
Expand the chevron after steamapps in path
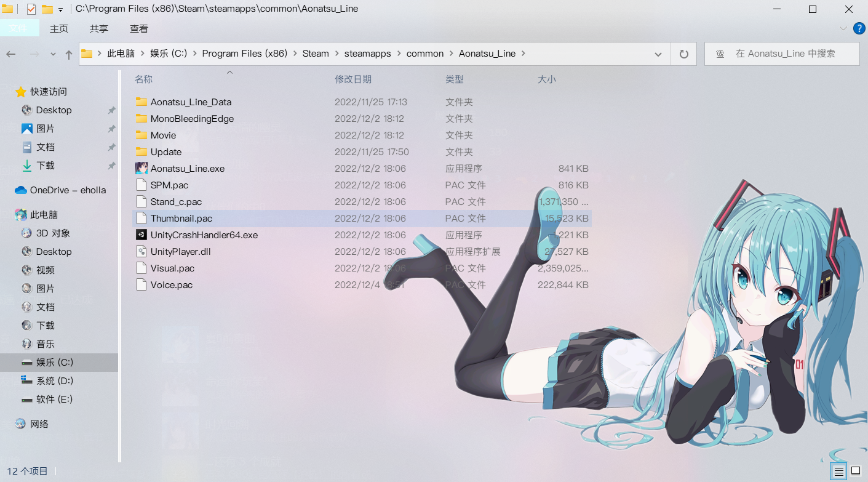pyautogui.click(x=399, y=54)
